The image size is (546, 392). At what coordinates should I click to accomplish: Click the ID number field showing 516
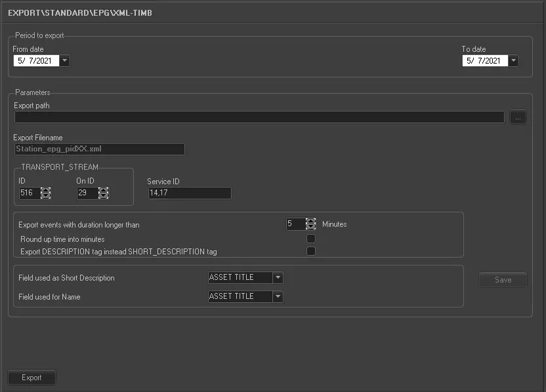(28, 193)
